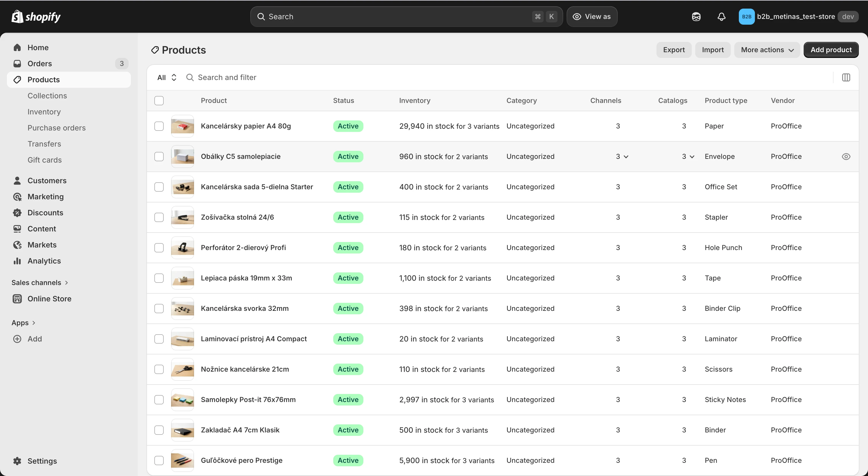Open the edit columns icon

(x=846, y=77)
